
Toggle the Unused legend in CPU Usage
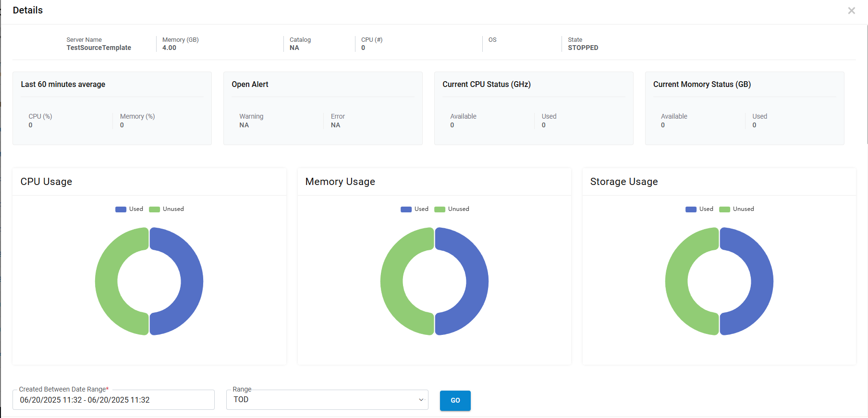[167, 209]
